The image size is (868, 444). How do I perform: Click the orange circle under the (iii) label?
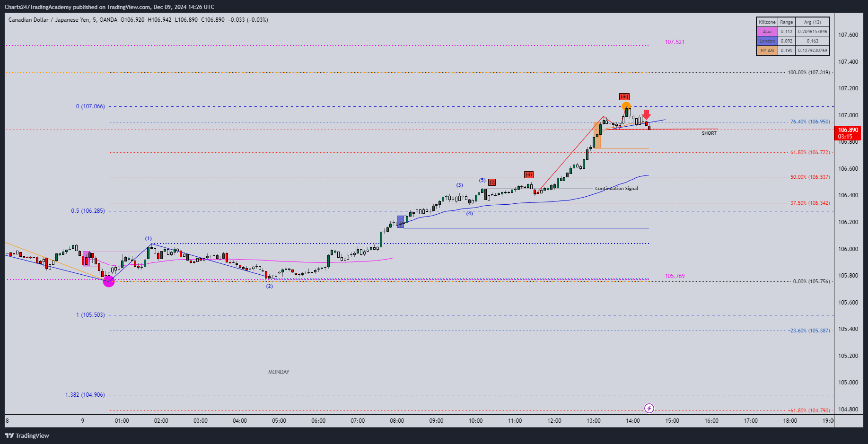[626, 106]
